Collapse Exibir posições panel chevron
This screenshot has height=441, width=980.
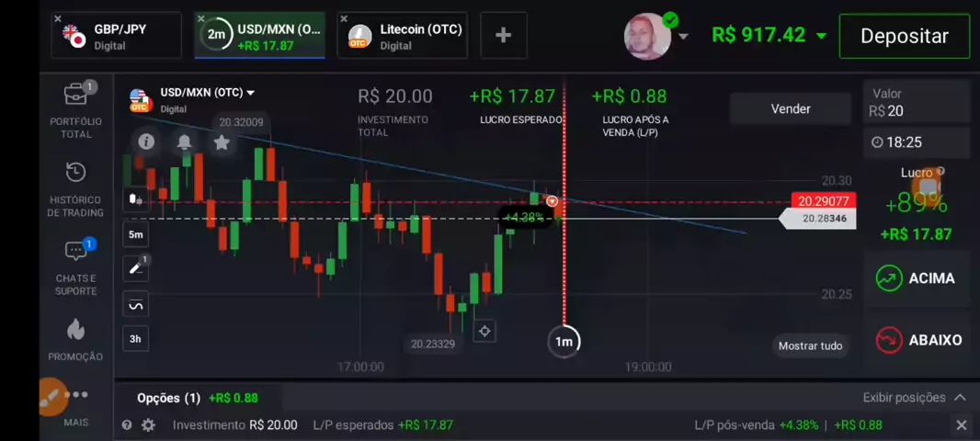click(960, 397)
